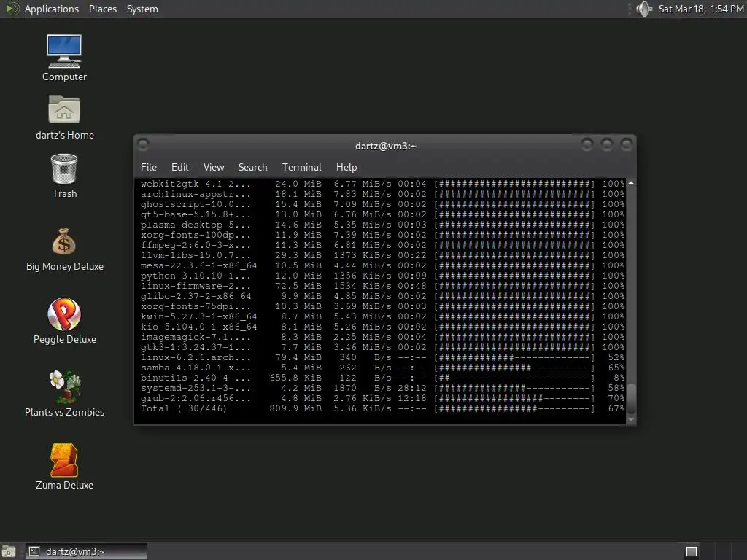Screen dimensions: 747x560
Task: Click the text gtk3-1:3.24.37-1...
Action: [196, 347]
